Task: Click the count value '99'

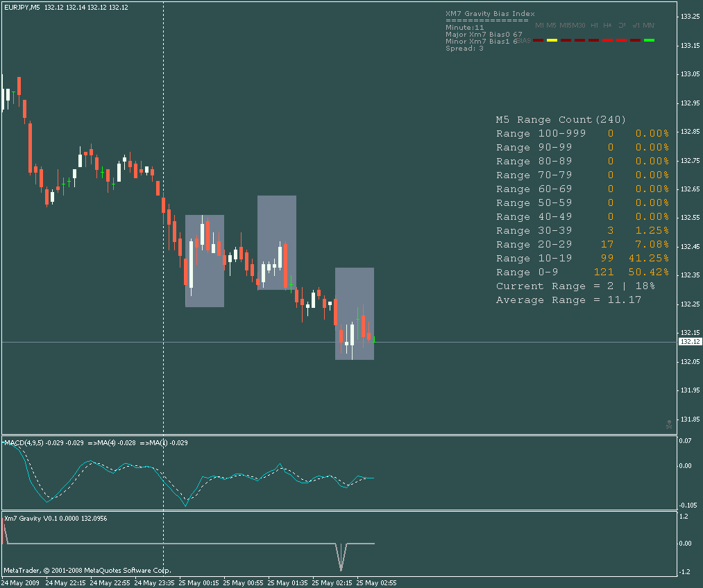Action: [x=607, y=259]
